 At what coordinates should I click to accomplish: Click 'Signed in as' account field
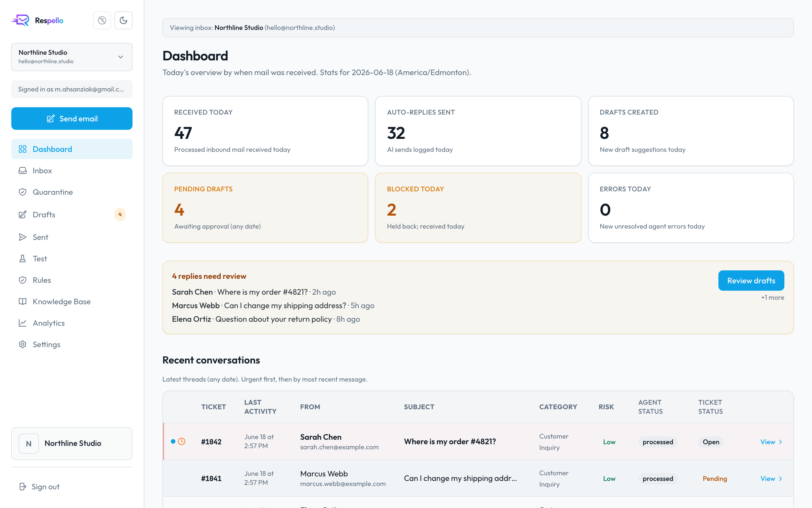72,89
